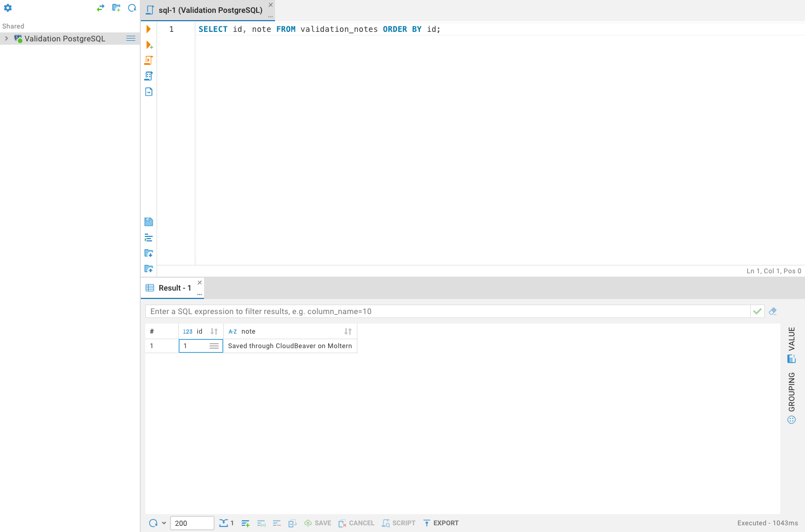
Task: Apply results filter with checkmark
Action: [757, 311]
